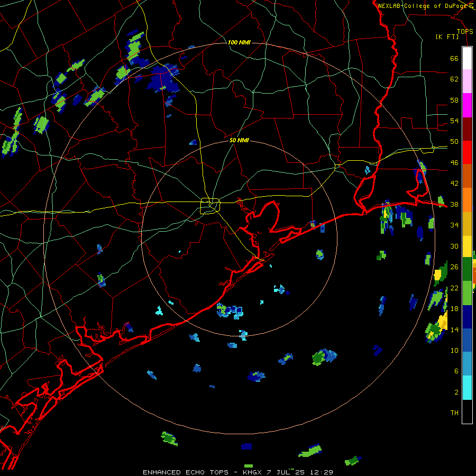The height and width of the screenshot is (476, 476).
Task: Click the "ENHANCED ECHO TOPS" product title
Action: point(186,472)
